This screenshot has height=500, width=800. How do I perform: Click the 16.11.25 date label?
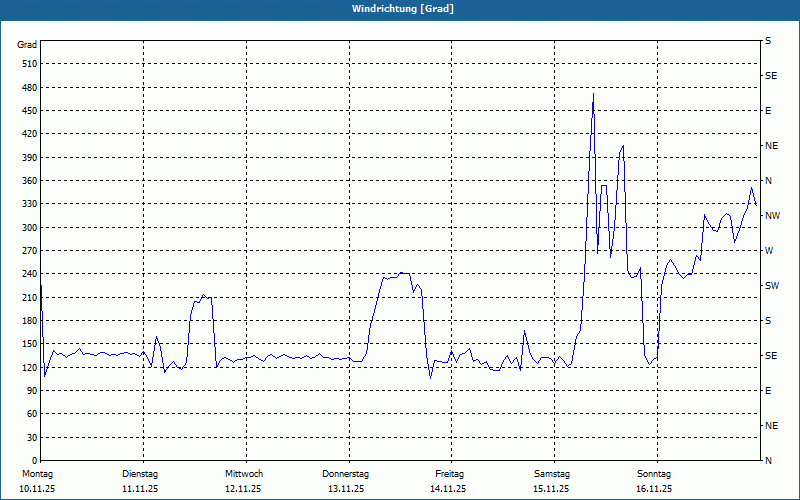(654, 489)
